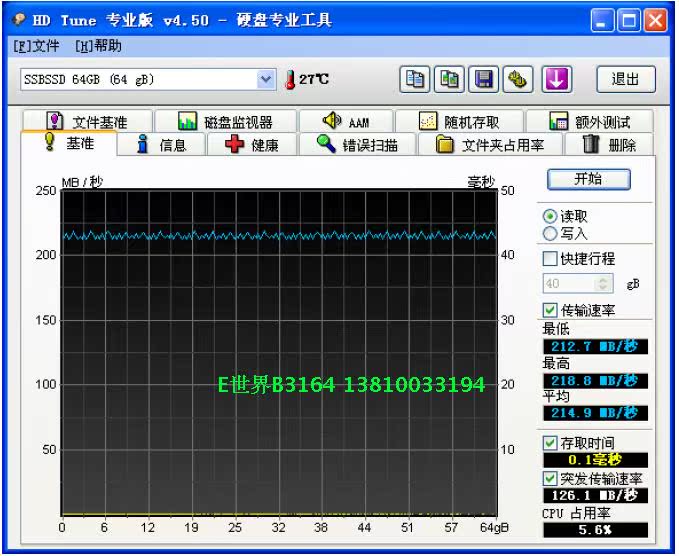Click the copy screenshot to clipboard icon
This screenshot has width=679, height=556.
coord(450,79)
